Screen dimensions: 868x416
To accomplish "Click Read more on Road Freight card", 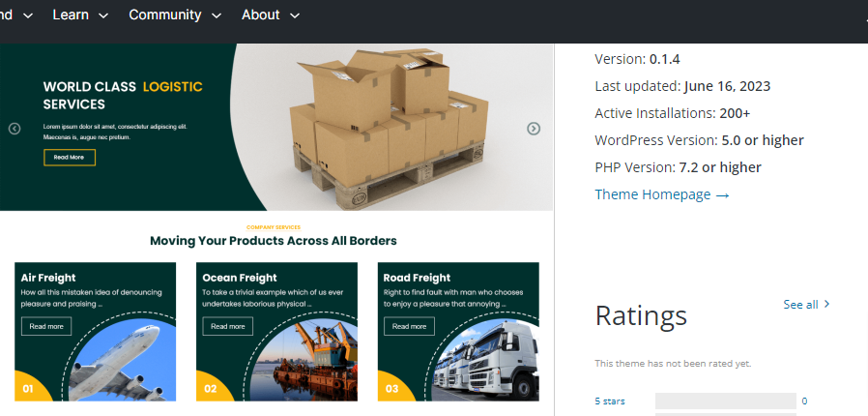I will (x=409, y=326).
